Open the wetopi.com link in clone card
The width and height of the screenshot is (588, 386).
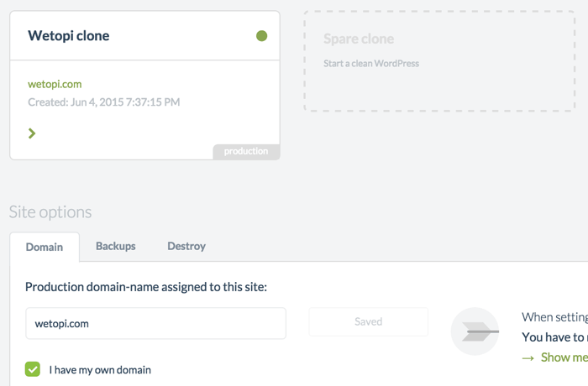click(55, 84)
